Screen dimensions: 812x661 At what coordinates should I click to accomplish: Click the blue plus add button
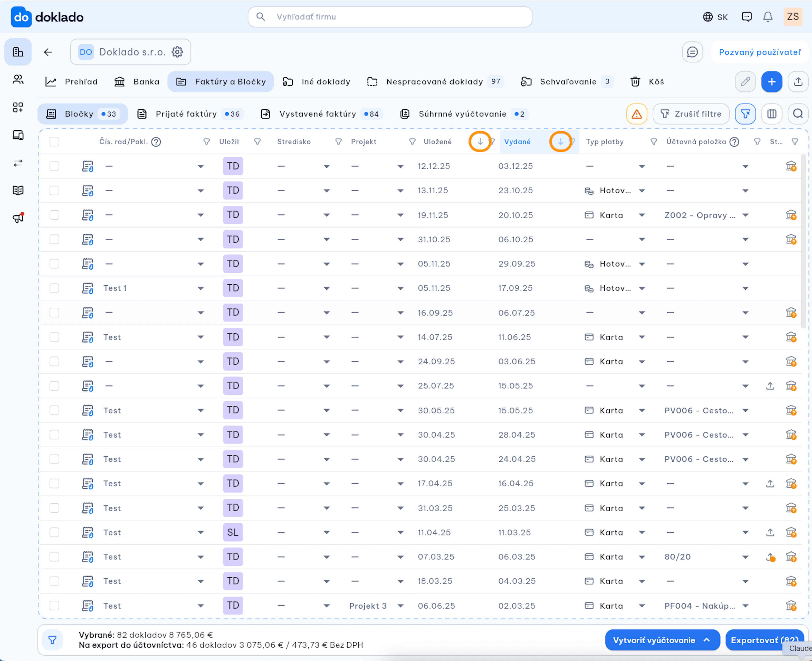point(772,81)
